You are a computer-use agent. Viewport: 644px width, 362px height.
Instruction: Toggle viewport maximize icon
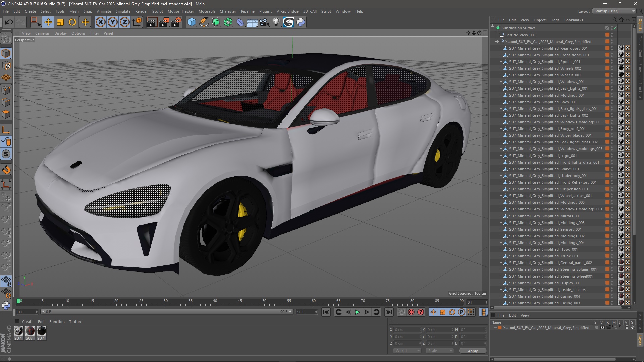pos(485,33)
